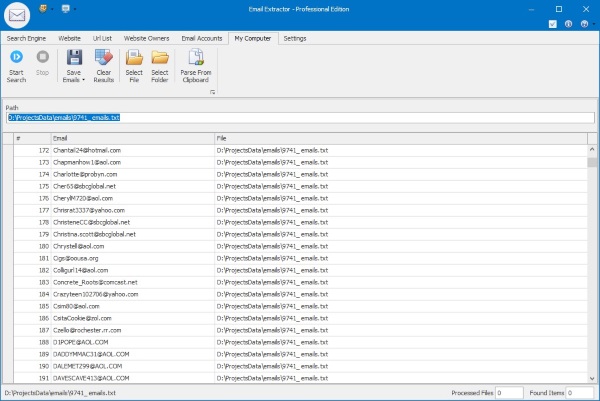Toggle the checkmark icon in title bar

click(555, 22)
